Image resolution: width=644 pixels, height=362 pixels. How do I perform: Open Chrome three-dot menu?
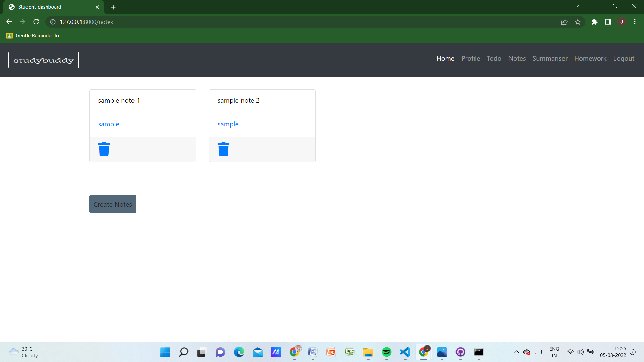(635, 22)
